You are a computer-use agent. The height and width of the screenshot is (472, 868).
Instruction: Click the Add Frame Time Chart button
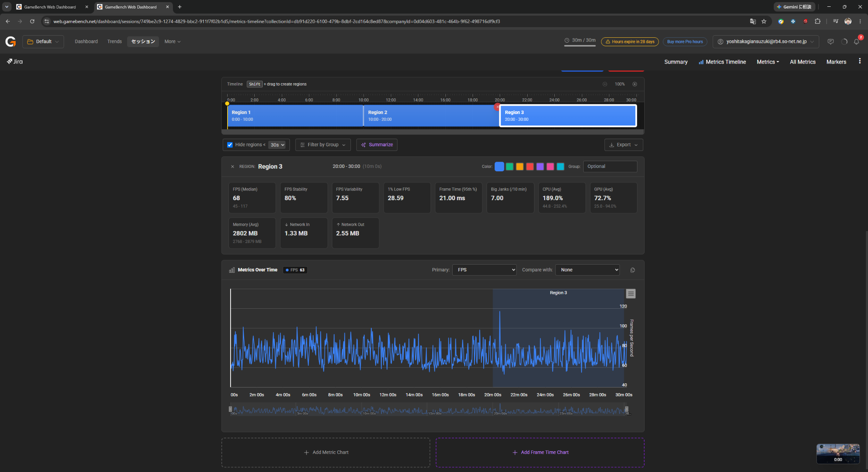pos(540,452)
